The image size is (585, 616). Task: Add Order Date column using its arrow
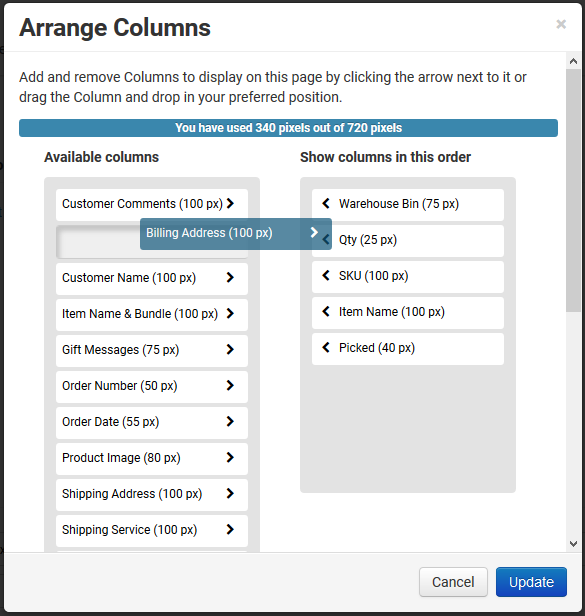click(230, 422)
